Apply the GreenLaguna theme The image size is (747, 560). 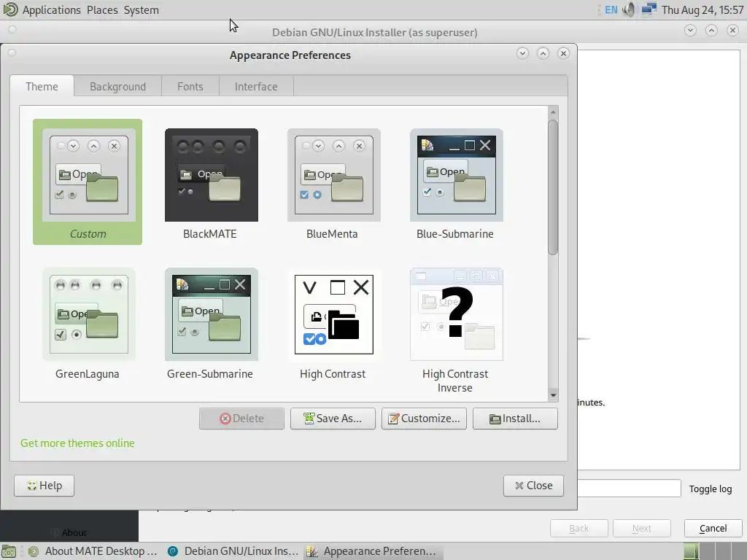click(x=88, y=323)
